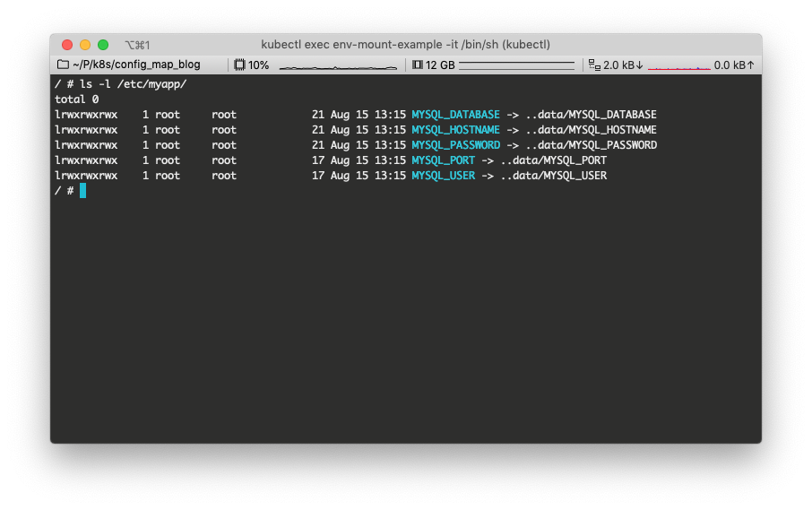The height and width of the screenshot is (510, 812).
Task: Select cyan MYSQL_USER link name
Action: 444,176
